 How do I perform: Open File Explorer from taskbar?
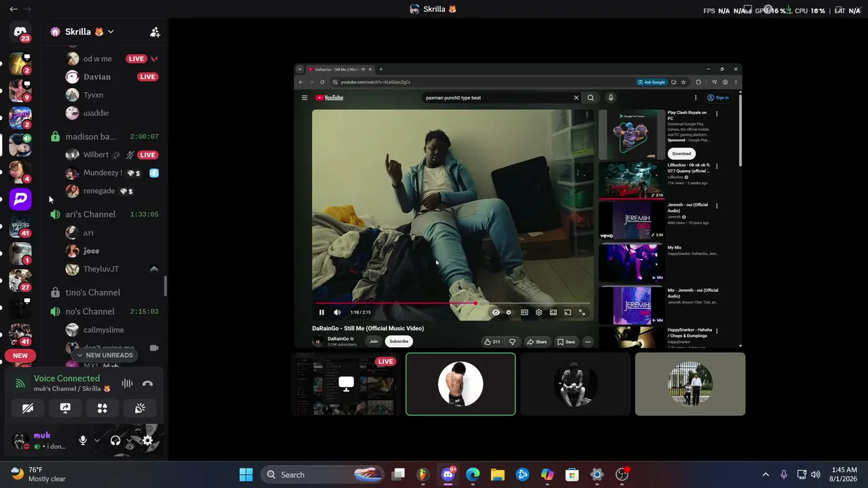(498, 474)
